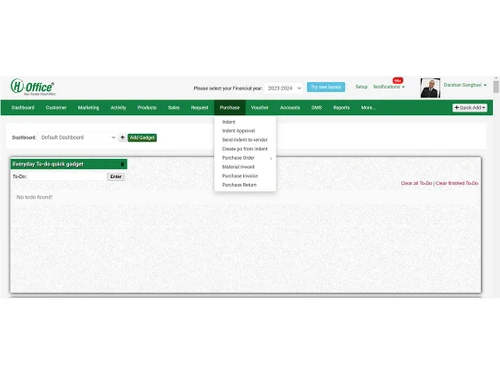Click Clear finished To-Do link
The height and width of the screenshot is (375, 500).
coord(457,183)
